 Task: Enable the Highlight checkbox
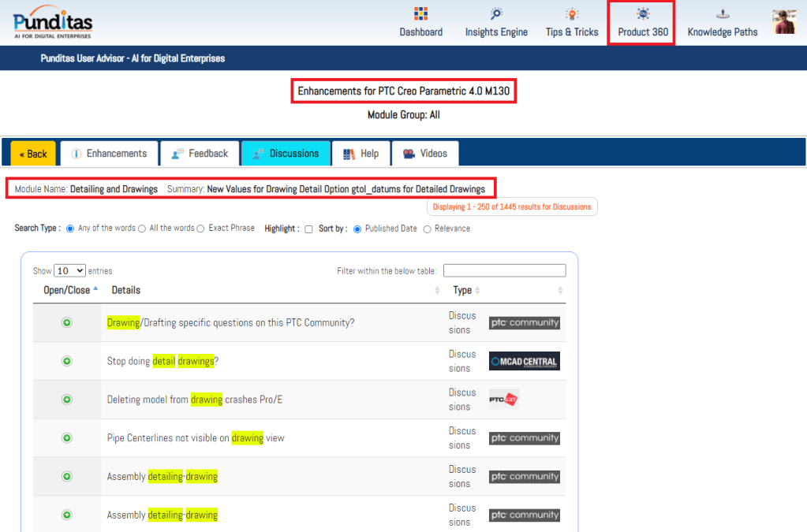click(x=308, y=229)
